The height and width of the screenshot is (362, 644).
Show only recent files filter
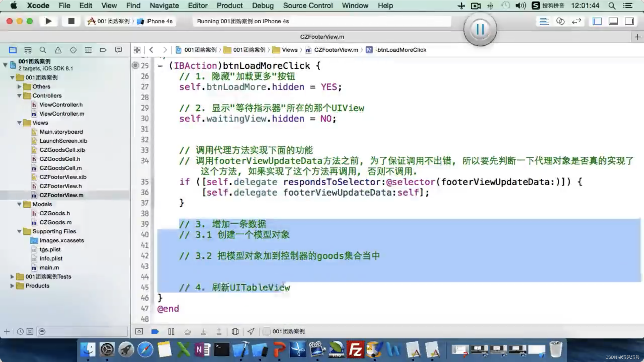point(20,332)
